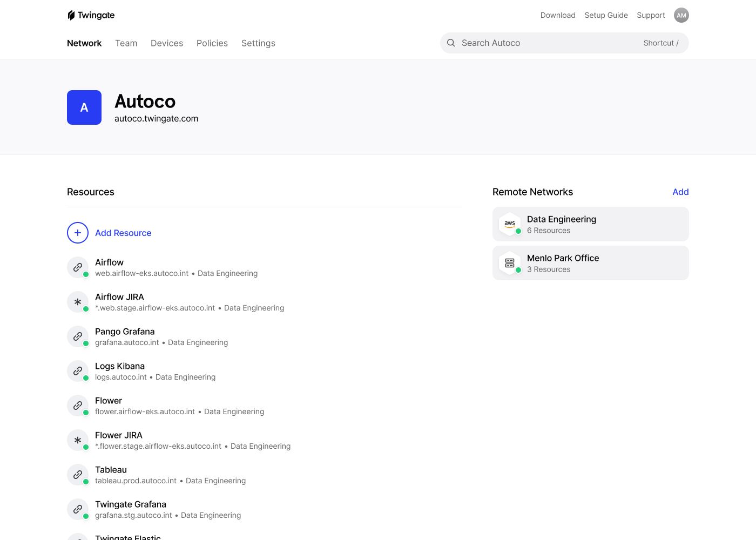756x540 pixels.
Task: Open the Data Engineering remote network card
Action: (x=591, y=224)
